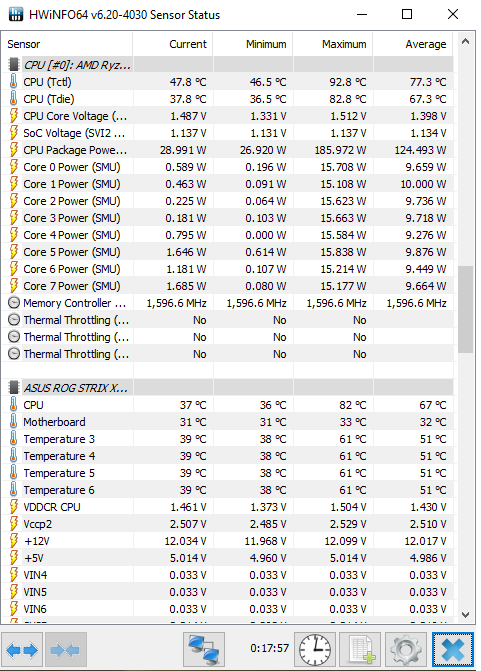Select the Core 5 Power (SMU) row
The image size is (481, 671).
[230, 252]
